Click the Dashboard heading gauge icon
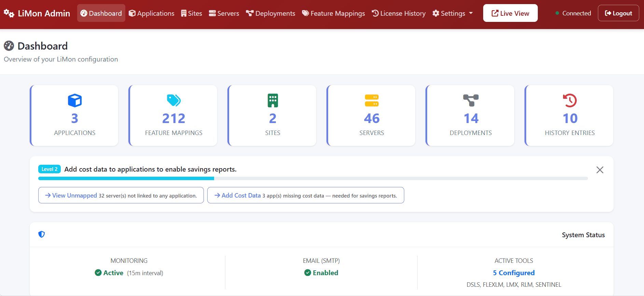This screenshot has width=644, height=296. click(9, 46)
